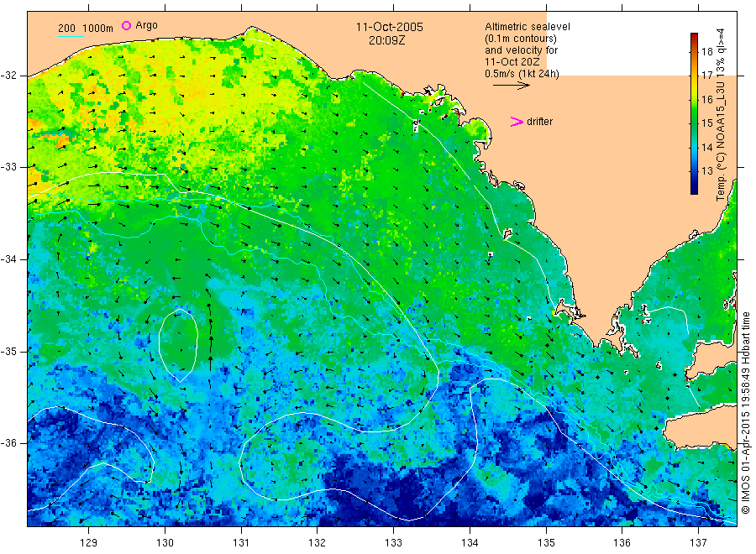Click the magenta drifter arrow symbol
The image size is (756, 554).
click(517, 122)
